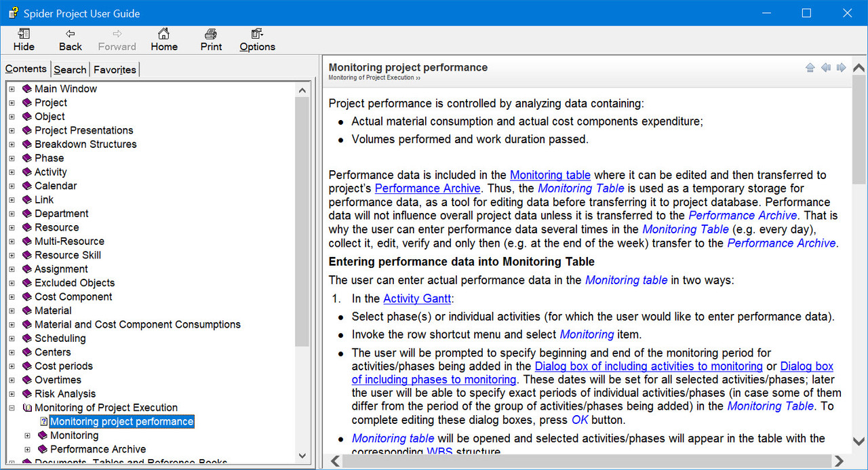Click the Cost periods book icon
The width and height of the screenshot is (868, 470).
click(27, 366)
